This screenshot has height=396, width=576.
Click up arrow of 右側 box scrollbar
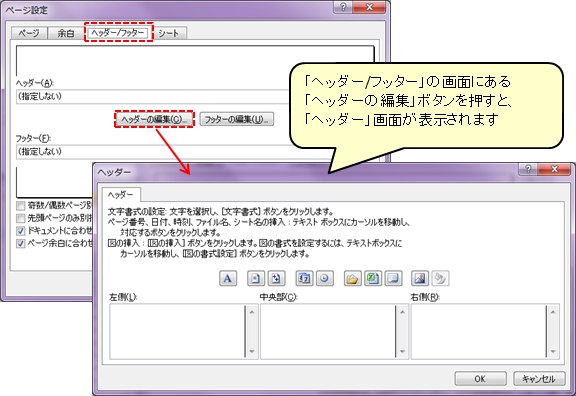[553, 312]
